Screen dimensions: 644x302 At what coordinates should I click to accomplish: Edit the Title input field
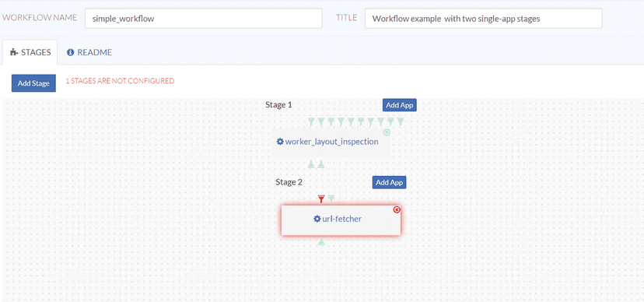[484, 19]
